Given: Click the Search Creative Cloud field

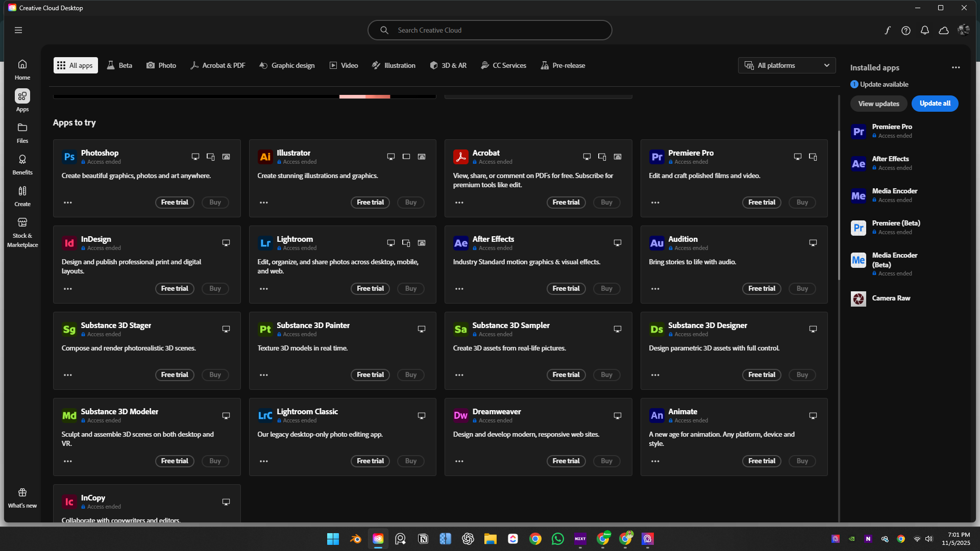Looking at the screenshot, I should click(x=489, y=30).
